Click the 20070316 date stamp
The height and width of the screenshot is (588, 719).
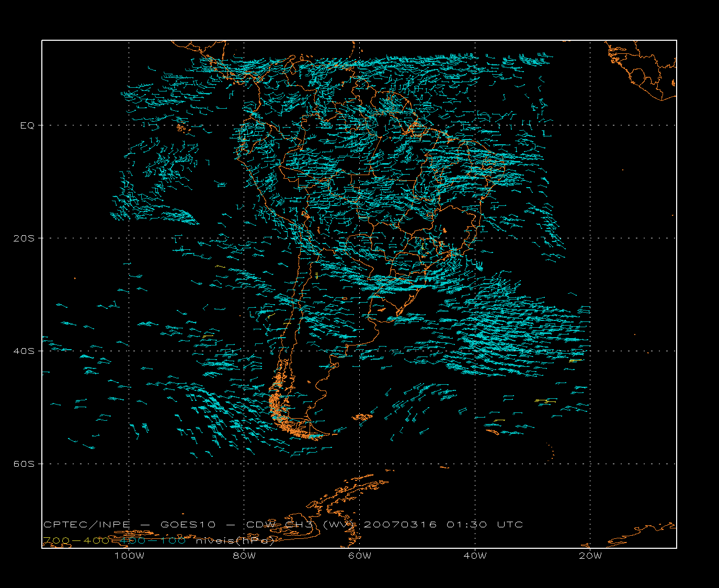tap(400, 525)
